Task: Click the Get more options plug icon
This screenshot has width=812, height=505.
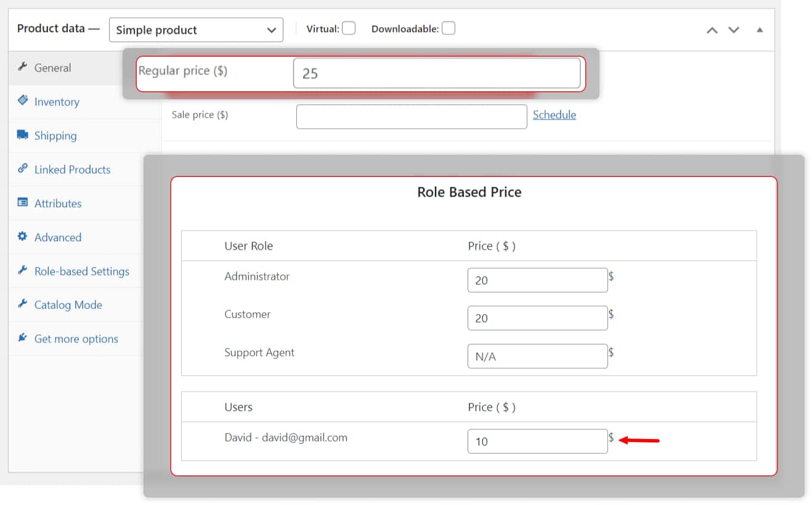Action: pos(23,337)
